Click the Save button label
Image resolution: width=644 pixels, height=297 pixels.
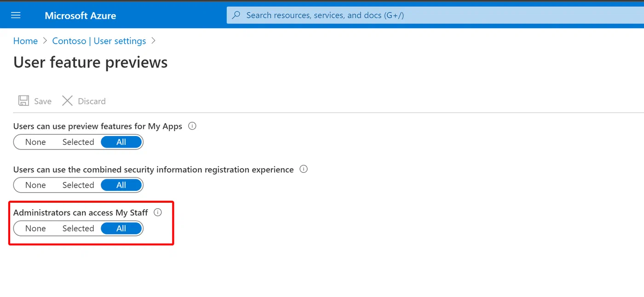(x=43, y=101)
